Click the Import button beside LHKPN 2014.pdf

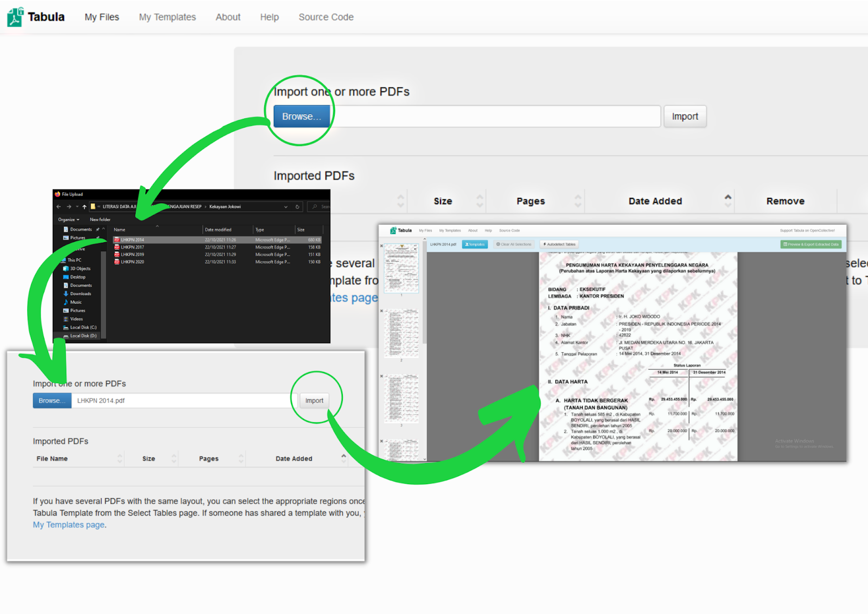coord(314,401)
